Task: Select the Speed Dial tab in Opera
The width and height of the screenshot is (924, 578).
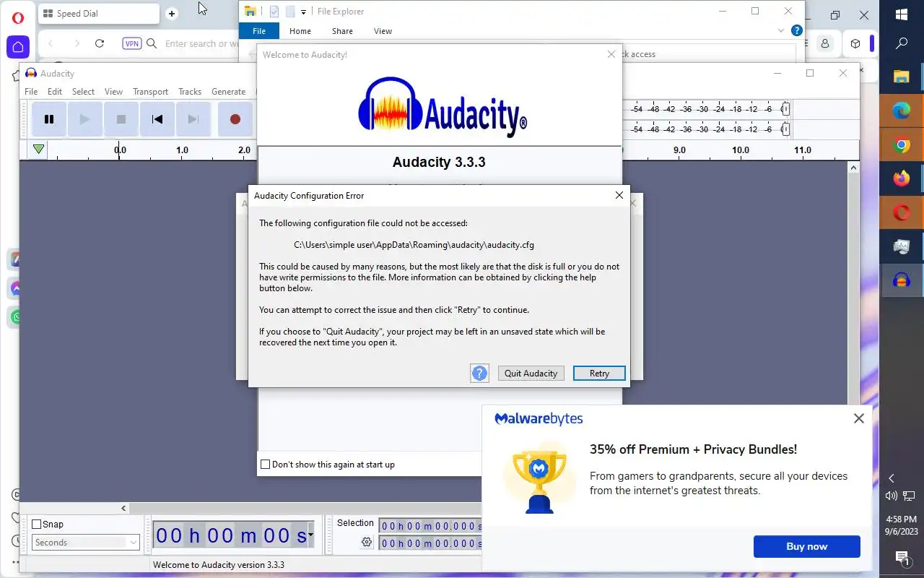Action: [x=98, y=14]
